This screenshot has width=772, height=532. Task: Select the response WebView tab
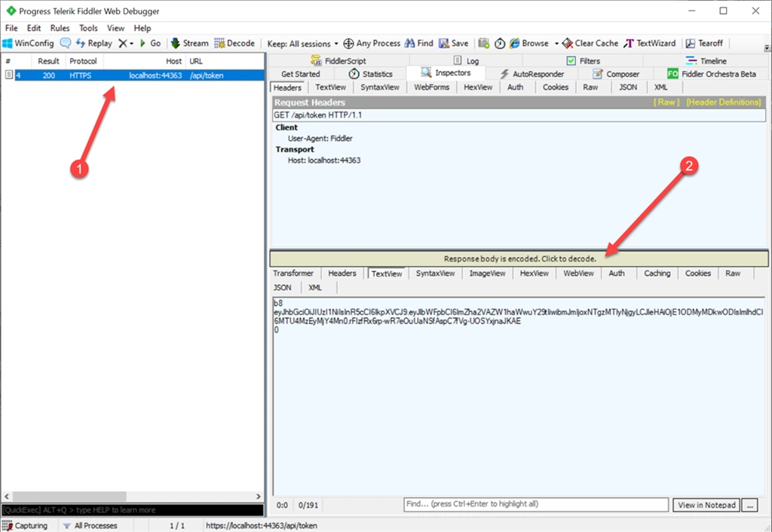578,273
